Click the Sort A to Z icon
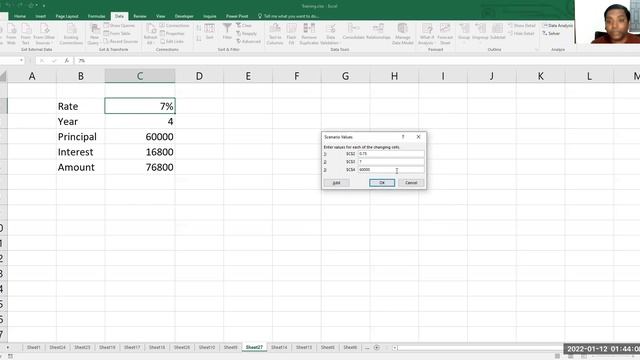The width and height of the screenshot is (640, 360). pyautogui.click(x=199, y=28)
